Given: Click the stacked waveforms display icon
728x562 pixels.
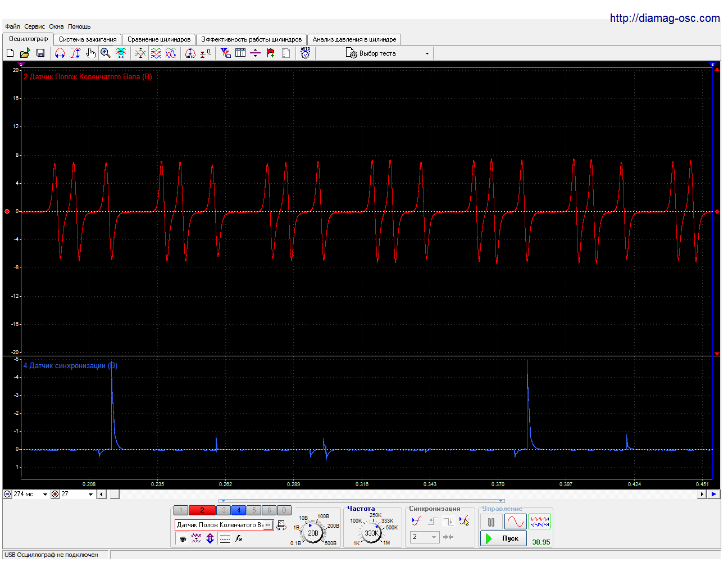Looking at the screenshot, I should (156, 53).
